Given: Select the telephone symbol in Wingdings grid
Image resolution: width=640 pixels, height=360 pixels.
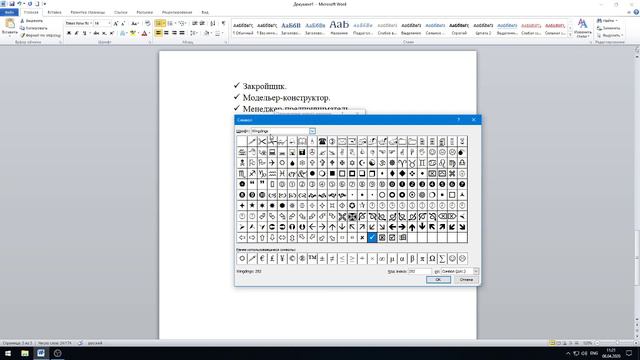Looking at the screenshot, I should 322,141.
